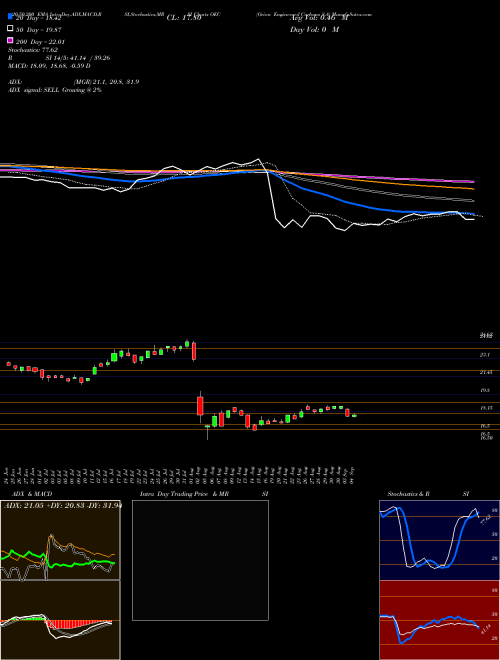Click the ADX +DY -DY values header

tap(63, 506)
